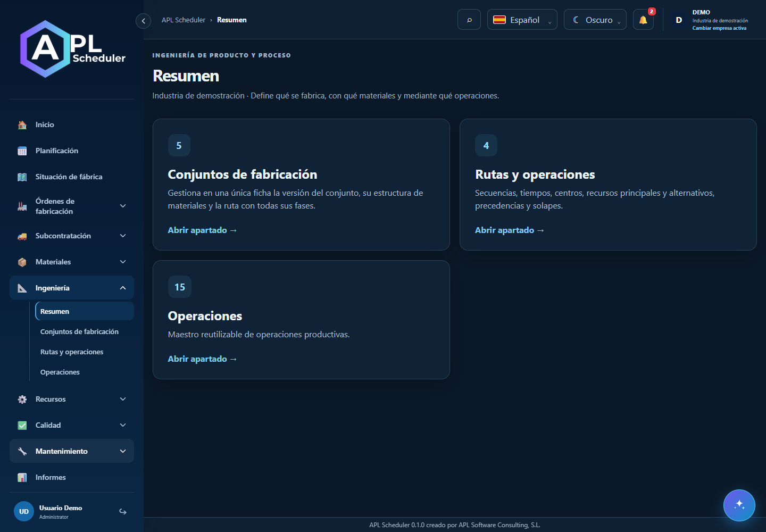766x532 pixels.
Task: Select the Resumen submenu item
Action: 85,311
